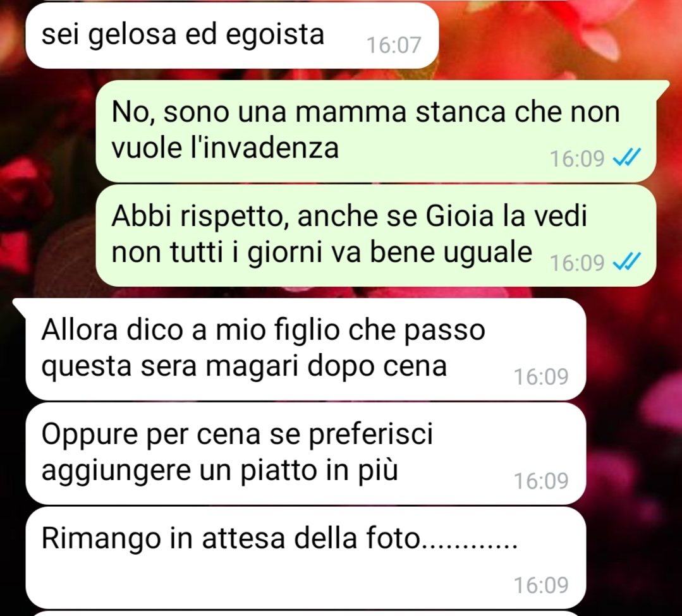Tap the 16:09 time under "Rimango in attesa"
Viewport: 682px width, 616px height.
click(541, 586)
